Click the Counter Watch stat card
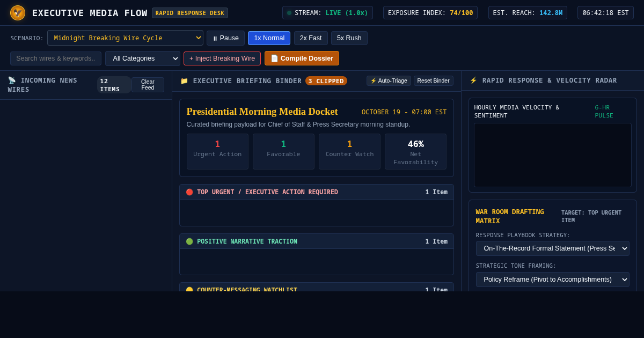This screenshot has height=338, width=644. (349, 152)
